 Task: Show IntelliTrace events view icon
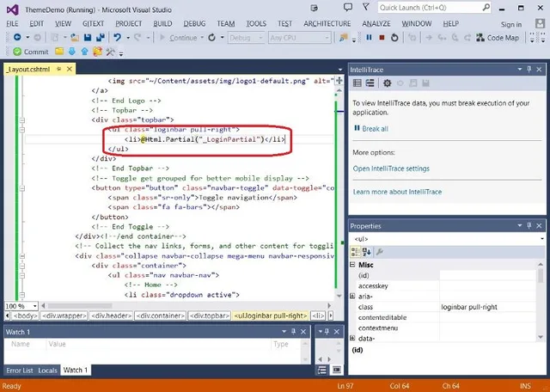(x=357, y=83)
